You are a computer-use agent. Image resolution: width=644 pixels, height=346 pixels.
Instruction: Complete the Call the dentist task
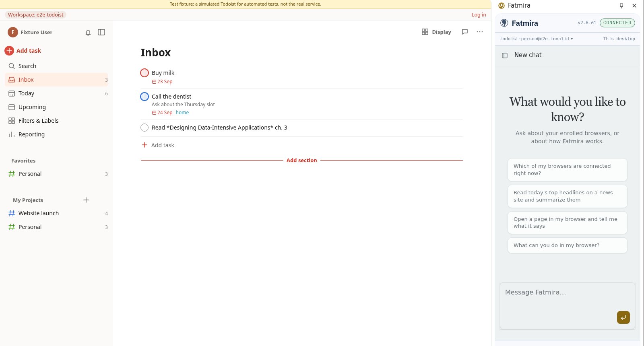pos(144,97)
